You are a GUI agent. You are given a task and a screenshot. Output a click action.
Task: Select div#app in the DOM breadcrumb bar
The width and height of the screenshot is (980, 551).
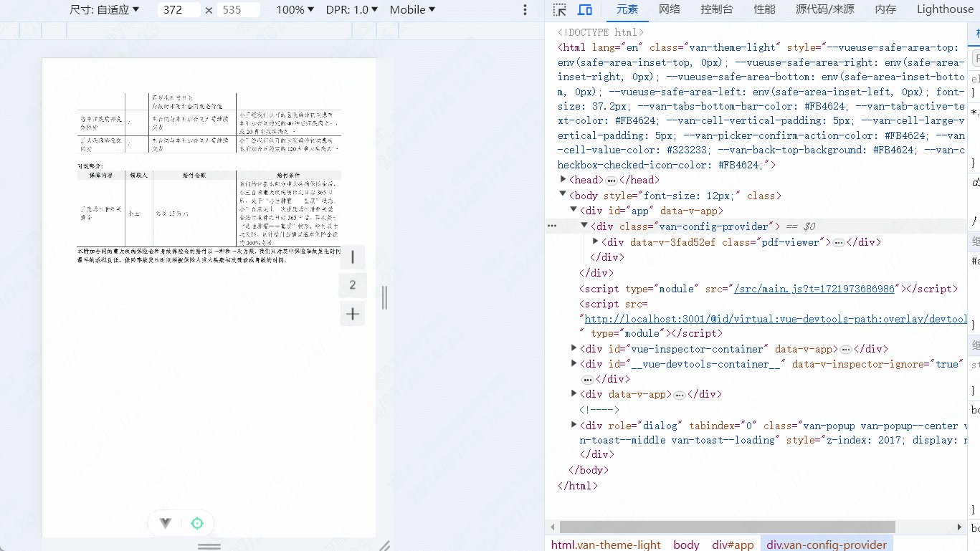coord(732,545)
